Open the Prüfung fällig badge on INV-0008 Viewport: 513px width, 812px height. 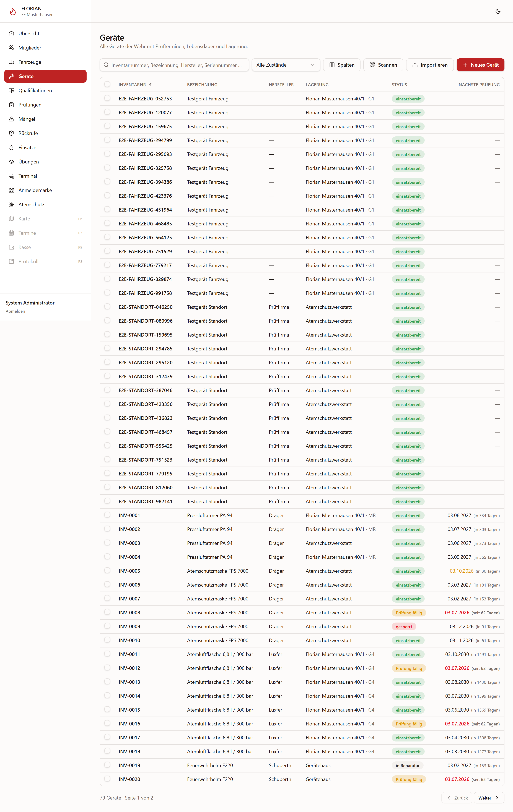pos(409,613)
